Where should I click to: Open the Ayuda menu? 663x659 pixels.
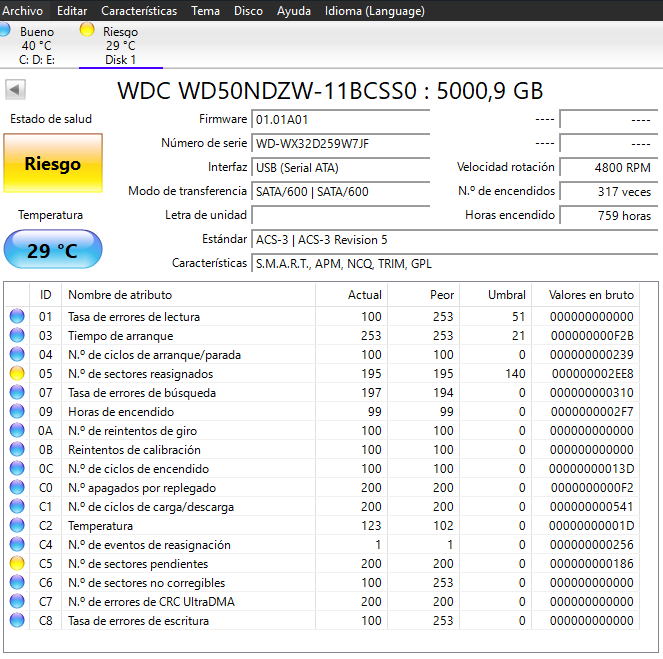click(293, 11)
